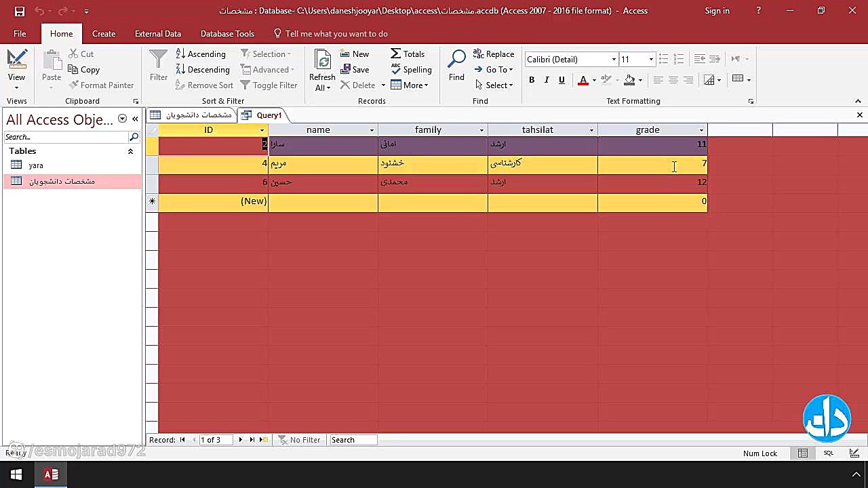Switch to Create ribbon tab
The height and width of the screenshot is (488, 868).
104,34
